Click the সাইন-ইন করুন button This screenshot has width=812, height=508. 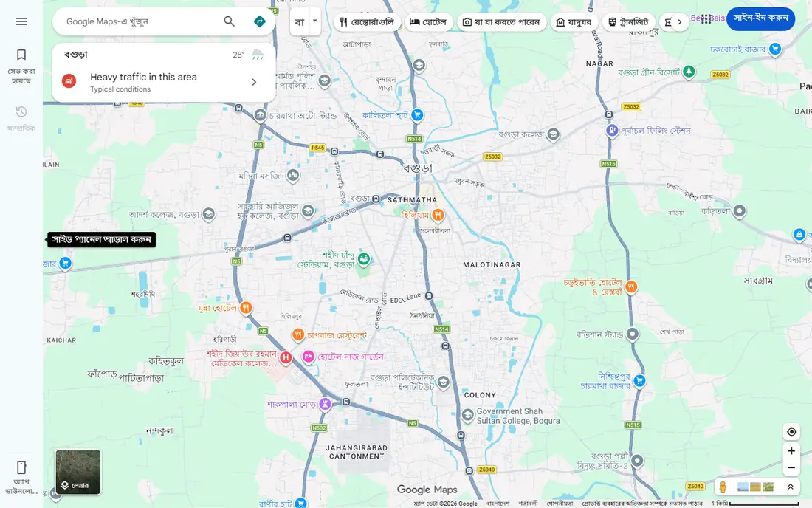pyautogui.click(x=760, y=18)
